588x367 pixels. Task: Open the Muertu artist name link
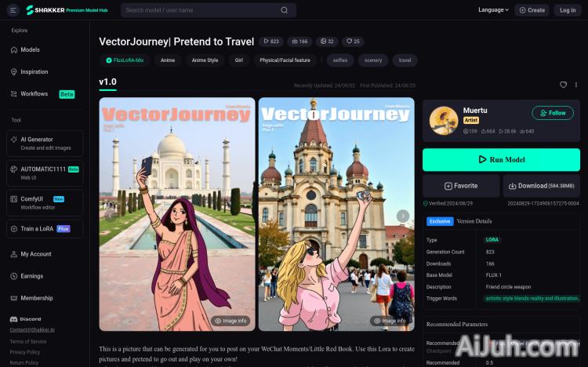tap(475, 111)
